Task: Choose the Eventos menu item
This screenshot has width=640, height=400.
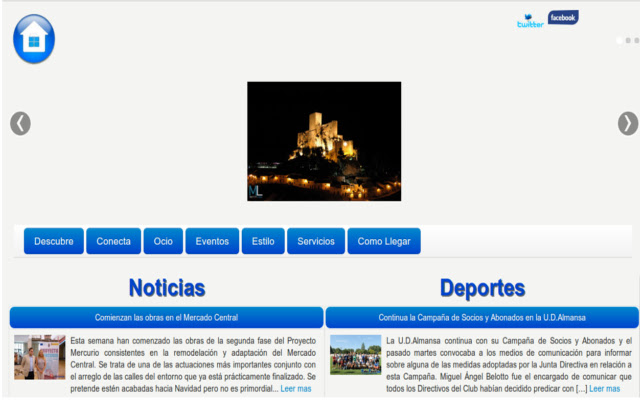Action: coord(212,241)
